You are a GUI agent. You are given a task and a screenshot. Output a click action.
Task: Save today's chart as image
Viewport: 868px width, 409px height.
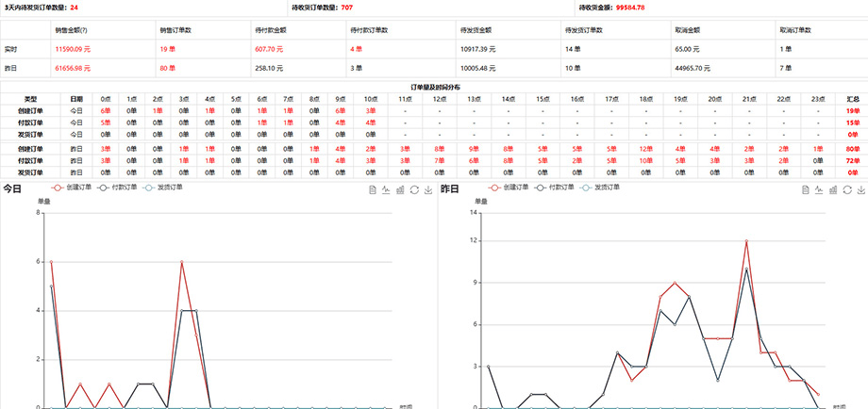point(426,189)
